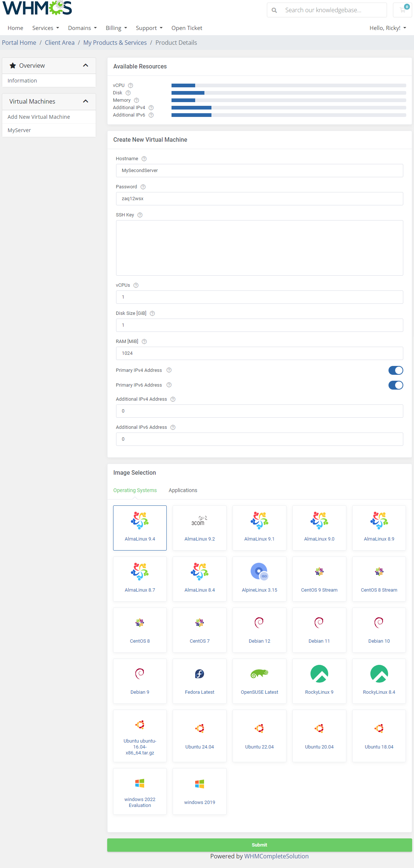Viewport: 414px width, 868px height.
Task: Click the help icon next to Password
Action: (143, 187)
